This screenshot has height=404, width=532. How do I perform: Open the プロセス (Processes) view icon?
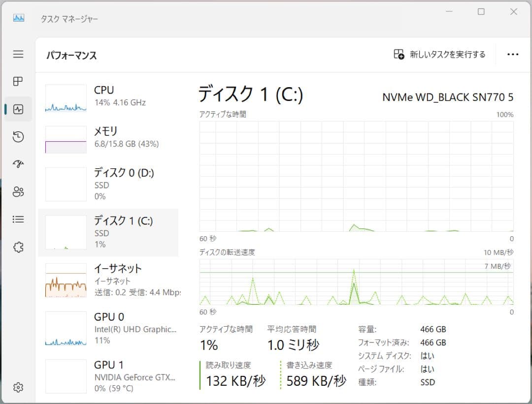18,81
